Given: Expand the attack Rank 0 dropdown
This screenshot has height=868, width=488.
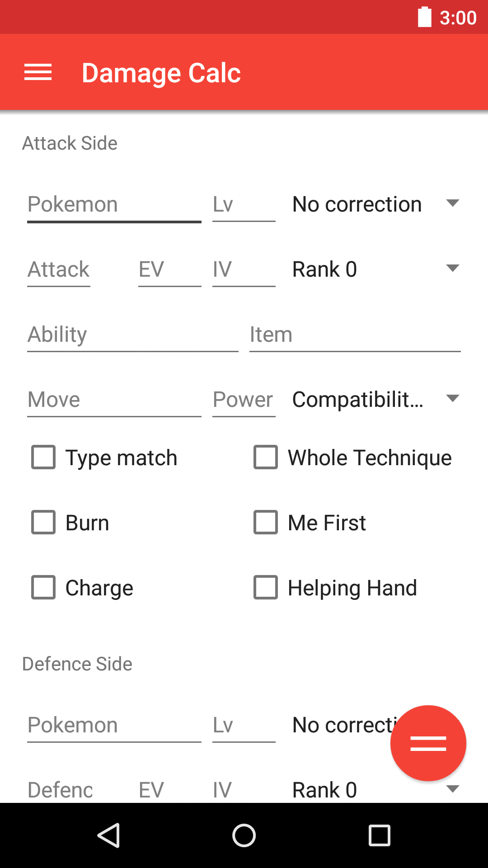Looking at the screenshot, I should pyautogui.click(x=375, y=269).
